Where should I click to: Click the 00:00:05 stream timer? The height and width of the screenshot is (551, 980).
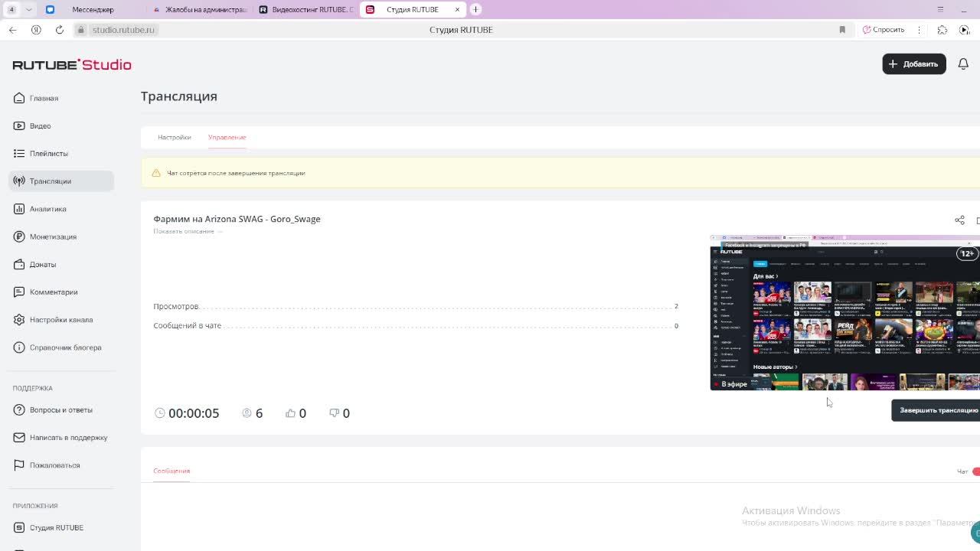click(194, 413)
